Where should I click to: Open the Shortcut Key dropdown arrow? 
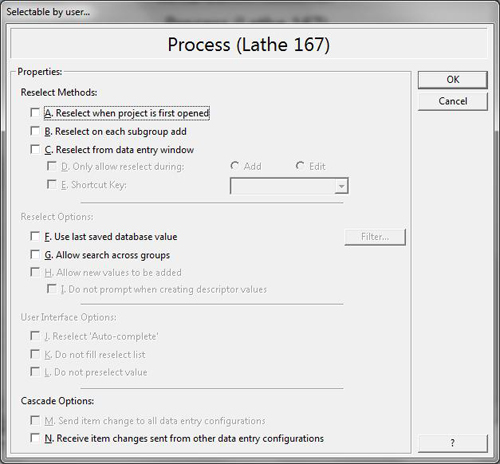(x=341, y=186)
